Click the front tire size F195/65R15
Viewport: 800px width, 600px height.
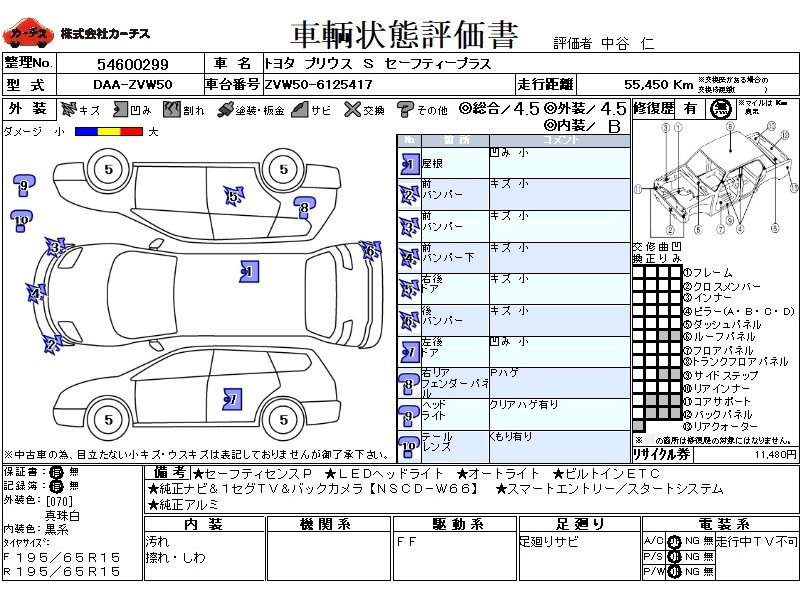tap(62, 558)
